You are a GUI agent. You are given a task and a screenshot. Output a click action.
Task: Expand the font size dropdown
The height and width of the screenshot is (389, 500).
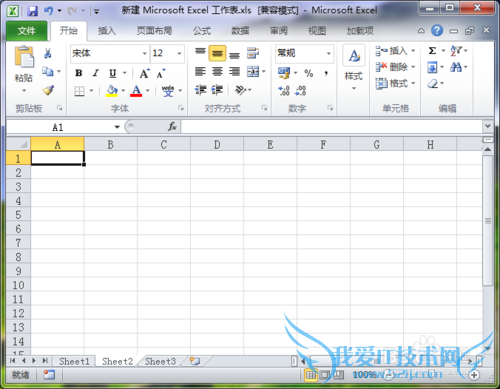(179, 53)
